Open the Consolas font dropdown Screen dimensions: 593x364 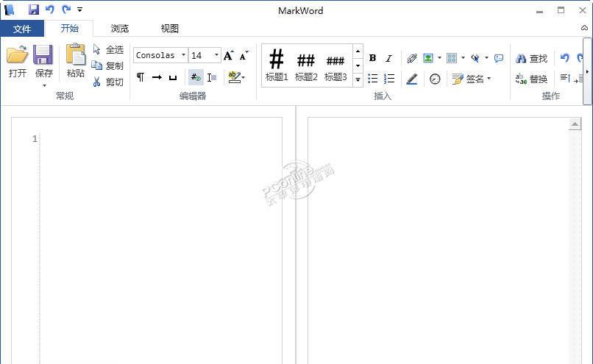point(183,55)
